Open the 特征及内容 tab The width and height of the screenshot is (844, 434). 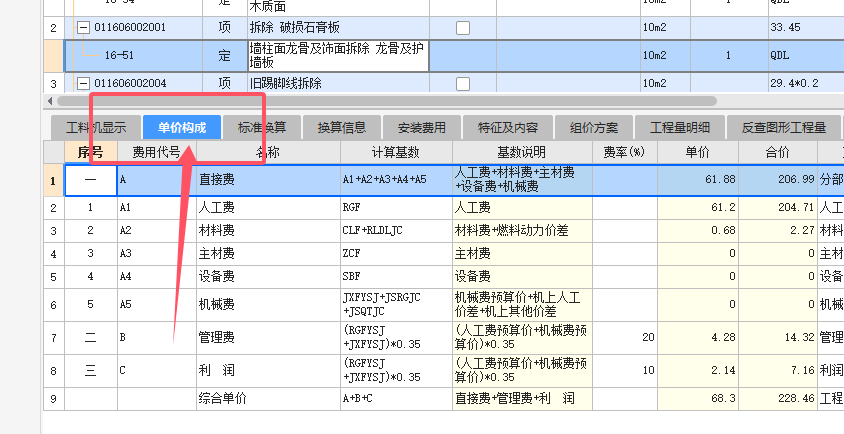[x=508, y=128]
